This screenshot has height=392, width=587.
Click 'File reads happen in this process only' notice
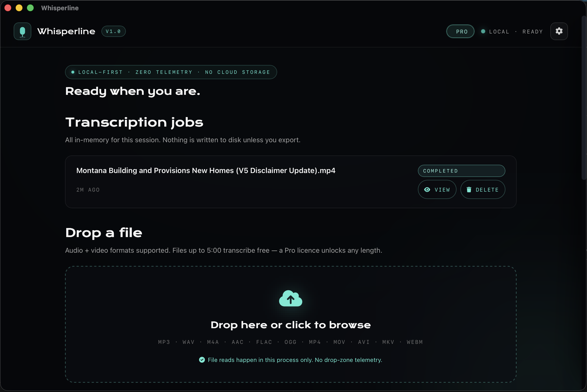[x=295, y=360]
